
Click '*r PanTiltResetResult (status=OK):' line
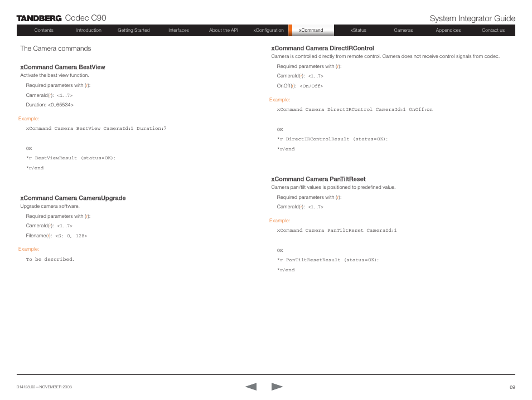328,260
